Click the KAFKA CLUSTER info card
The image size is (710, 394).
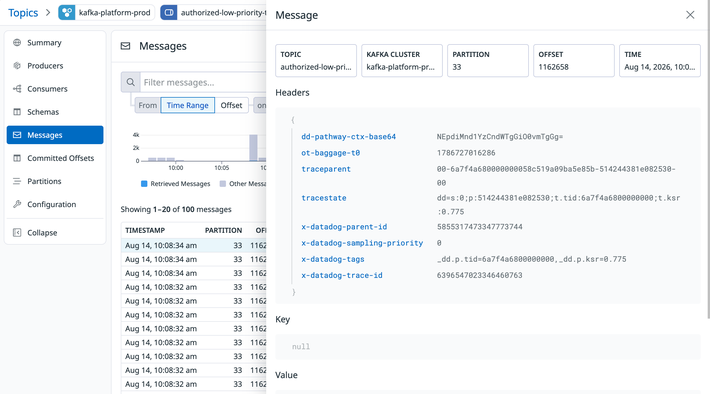click(402, 61)
